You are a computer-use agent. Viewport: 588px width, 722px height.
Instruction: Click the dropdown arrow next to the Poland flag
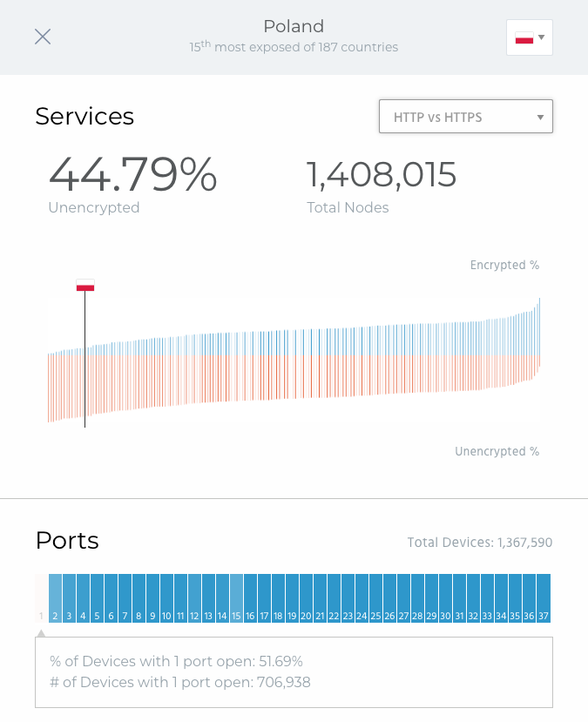[542, 37]
